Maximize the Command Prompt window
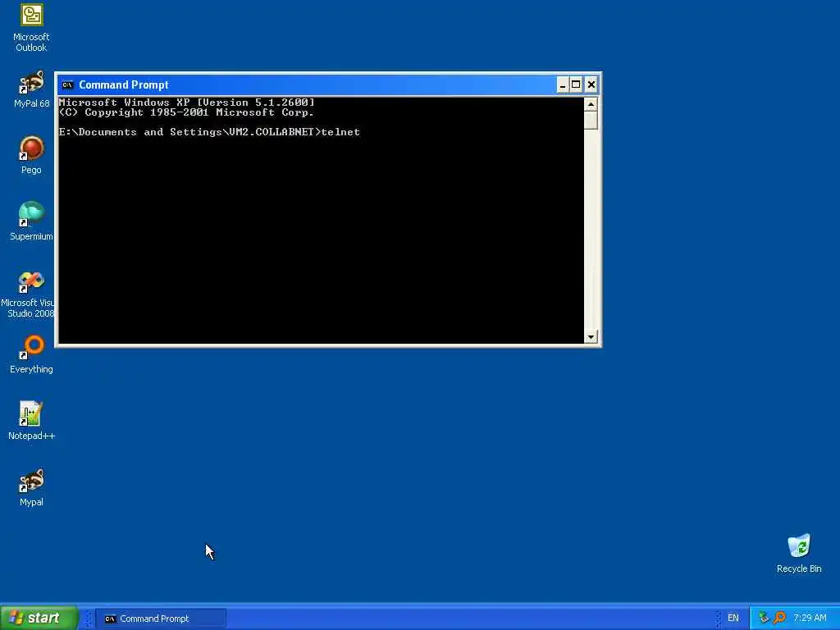The width and height of the screenshot is (840, 630). point(576,84)
